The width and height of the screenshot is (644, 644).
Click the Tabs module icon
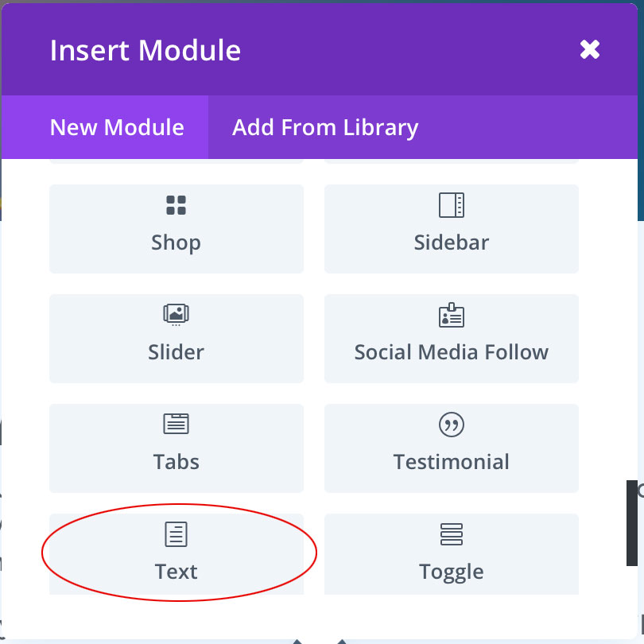176,425
